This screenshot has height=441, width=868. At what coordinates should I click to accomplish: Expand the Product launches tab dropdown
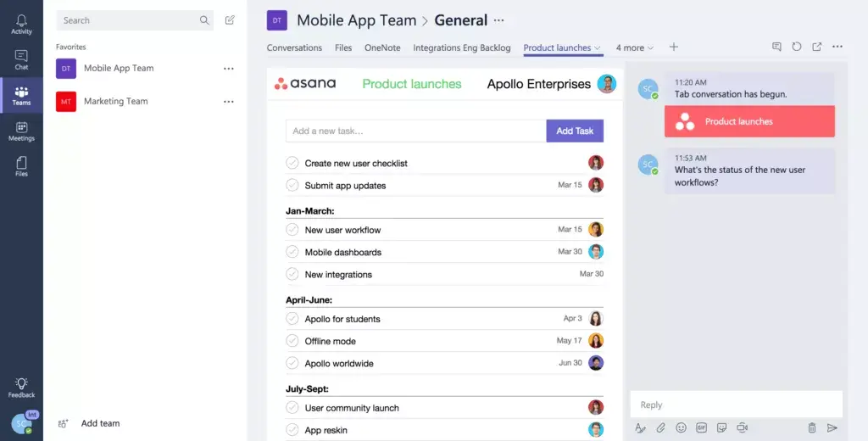coord(598,48)
